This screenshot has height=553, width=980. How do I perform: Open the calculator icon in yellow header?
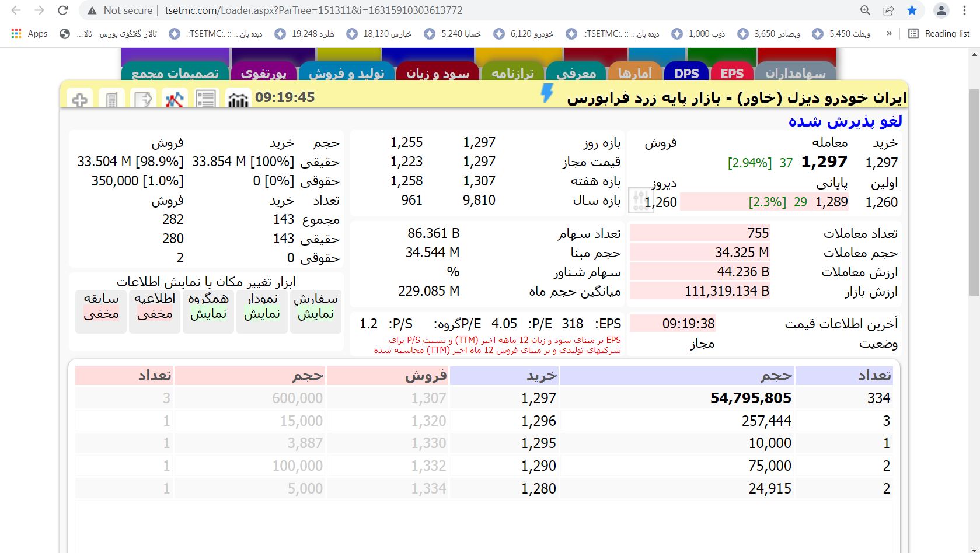point(111,99)
